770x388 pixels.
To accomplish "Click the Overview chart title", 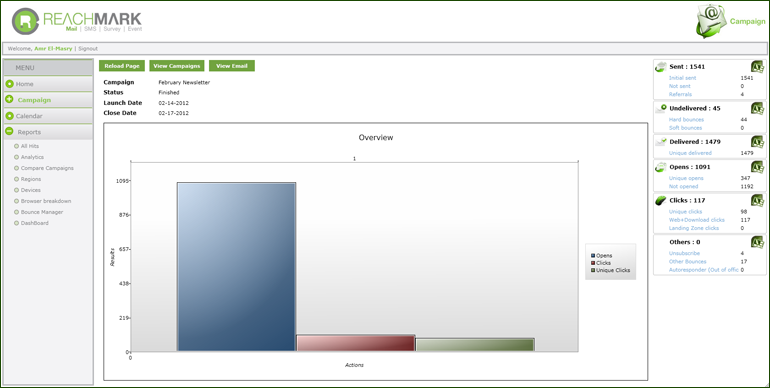I will pos(376,138).
